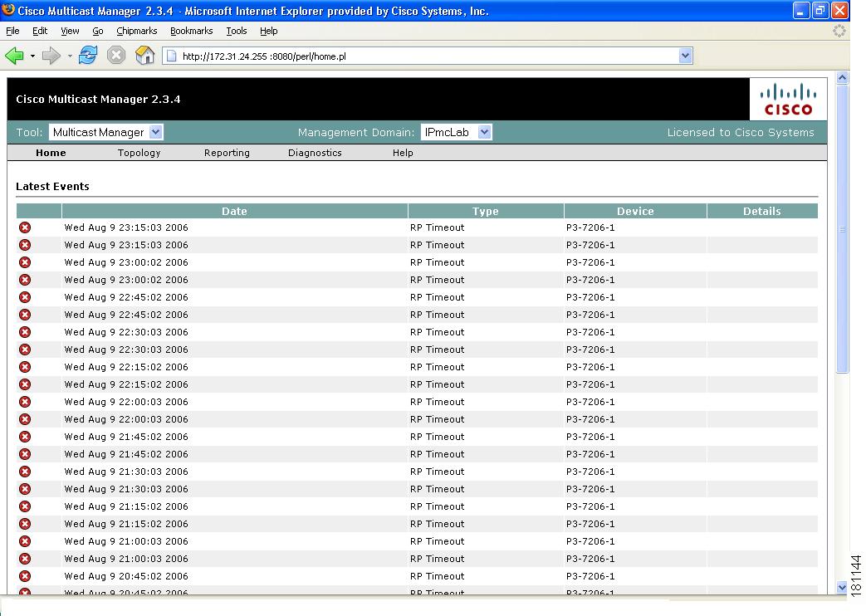
Task: Click the page scrollbar down arrow
Action: 842,587
